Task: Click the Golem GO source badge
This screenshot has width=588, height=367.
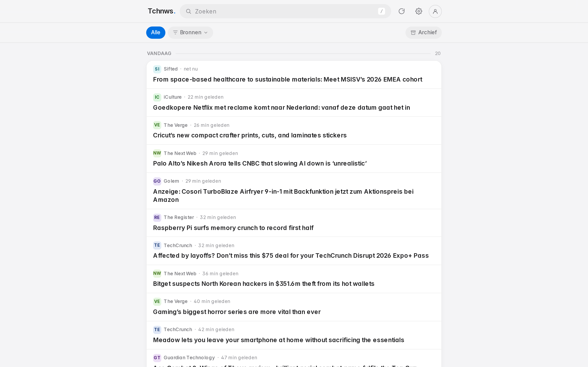Action: (157, 181)
